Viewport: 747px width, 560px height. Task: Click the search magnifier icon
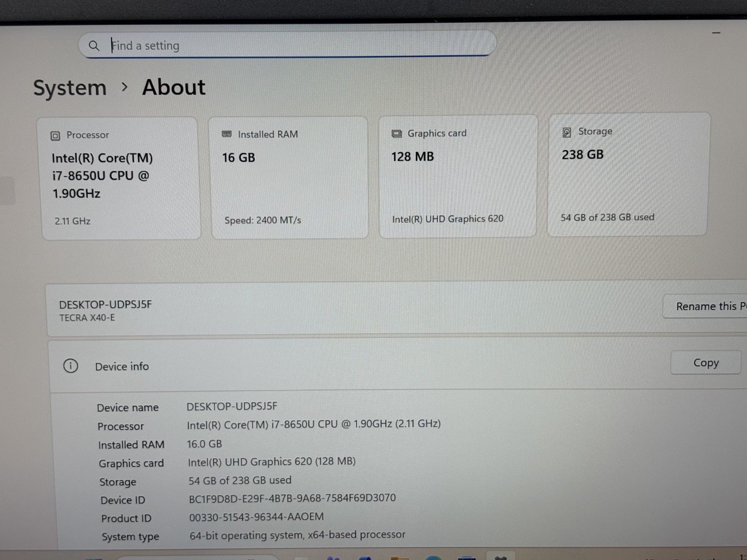click(x=94, y=46)
